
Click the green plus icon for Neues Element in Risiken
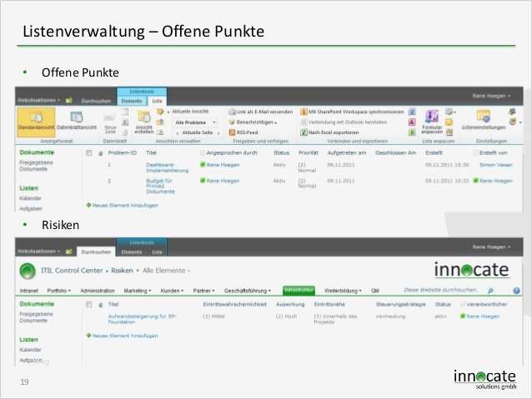pos(89,336)
